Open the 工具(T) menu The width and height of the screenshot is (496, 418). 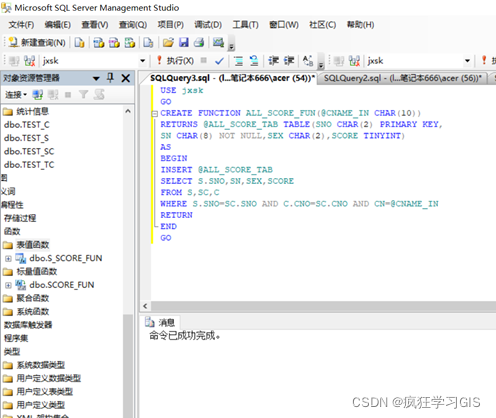[246, 25]
